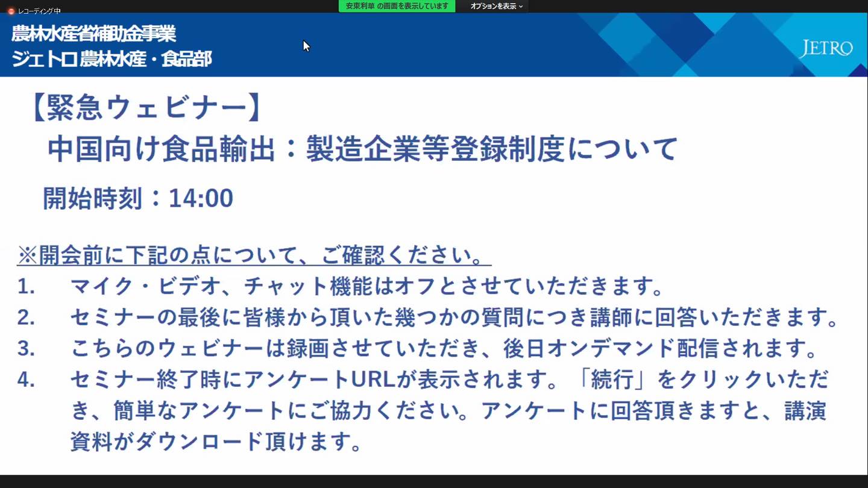This screenshot has height=488, width=868.
Task: Click the underlined ※開会前に下記の点 notice
Action: pos(253,255)
